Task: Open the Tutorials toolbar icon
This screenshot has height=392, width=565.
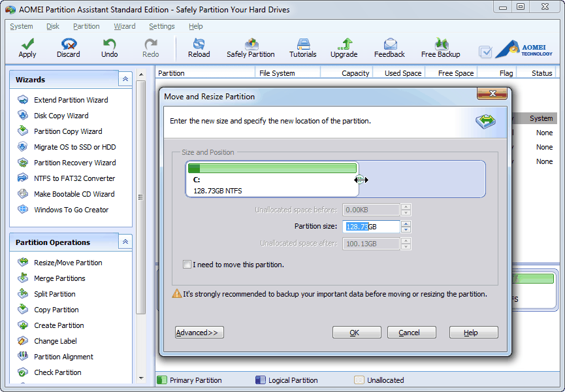Action: [x=303, y=44]
